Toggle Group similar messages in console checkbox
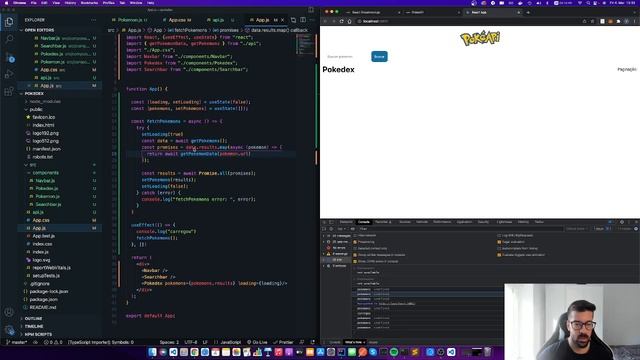The height and width of the screenshot is (360, 640). (355, 255)
